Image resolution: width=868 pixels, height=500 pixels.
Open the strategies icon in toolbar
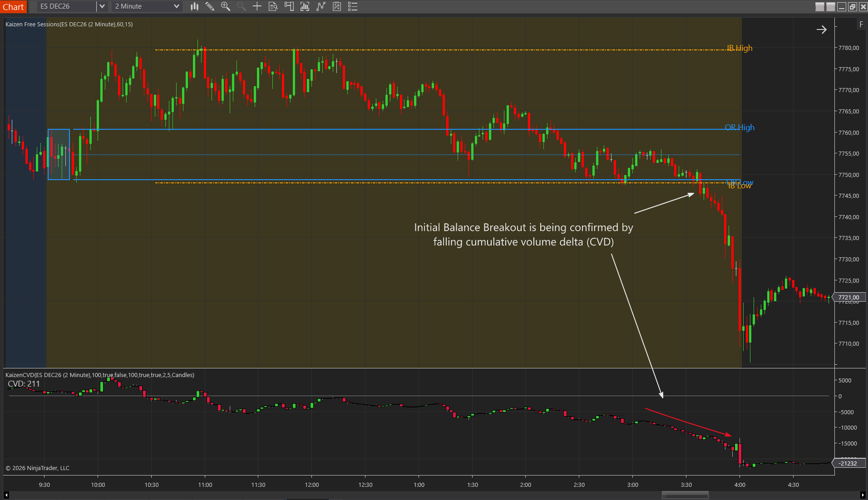337,6
